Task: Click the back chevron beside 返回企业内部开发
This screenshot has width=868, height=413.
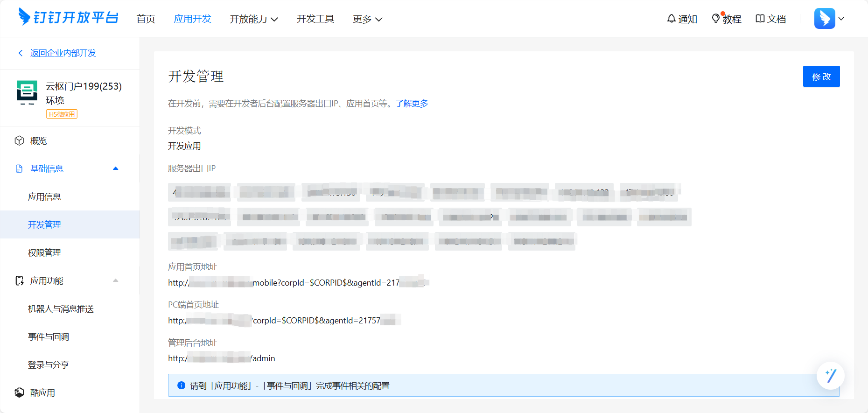Action: pos(21,53)
